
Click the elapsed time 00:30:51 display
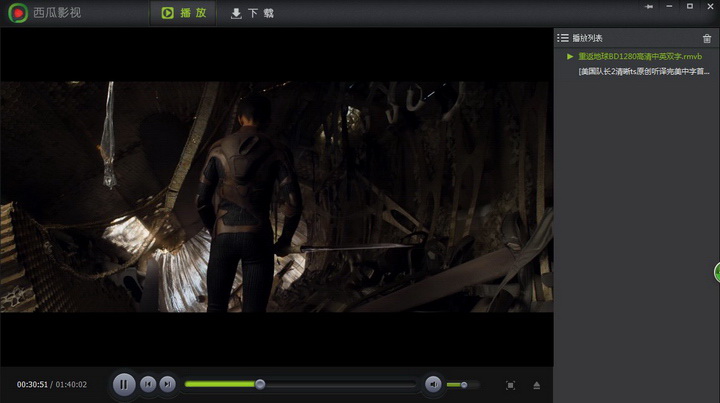(x=32, y=385)
